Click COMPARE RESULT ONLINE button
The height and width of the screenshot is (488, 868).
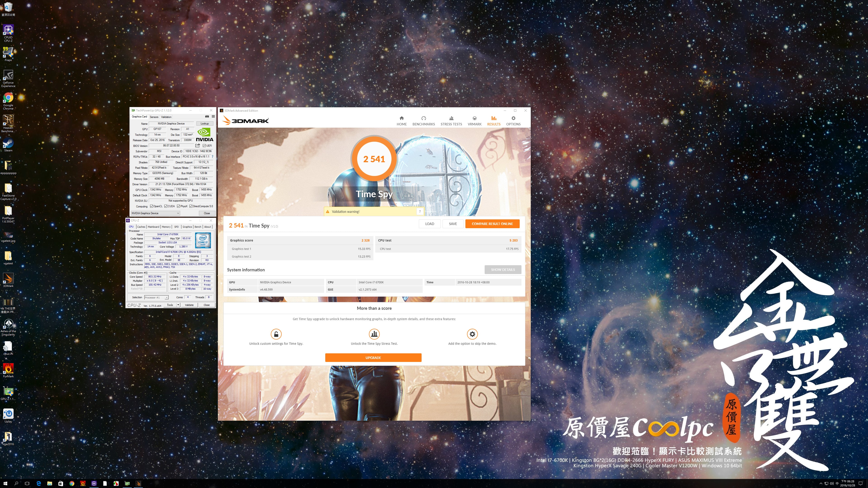(492, 224)
